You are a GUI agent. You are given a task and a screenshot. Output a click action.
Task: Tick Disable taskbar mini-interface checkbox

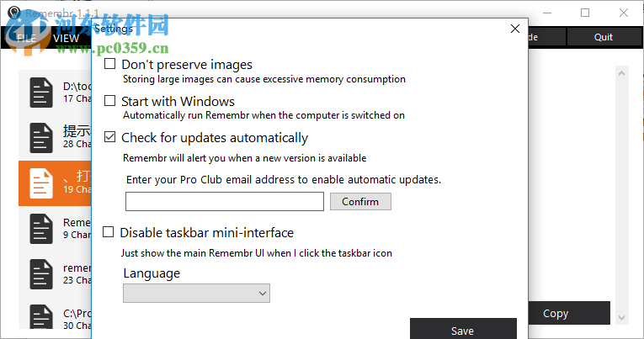click(109, 232)
